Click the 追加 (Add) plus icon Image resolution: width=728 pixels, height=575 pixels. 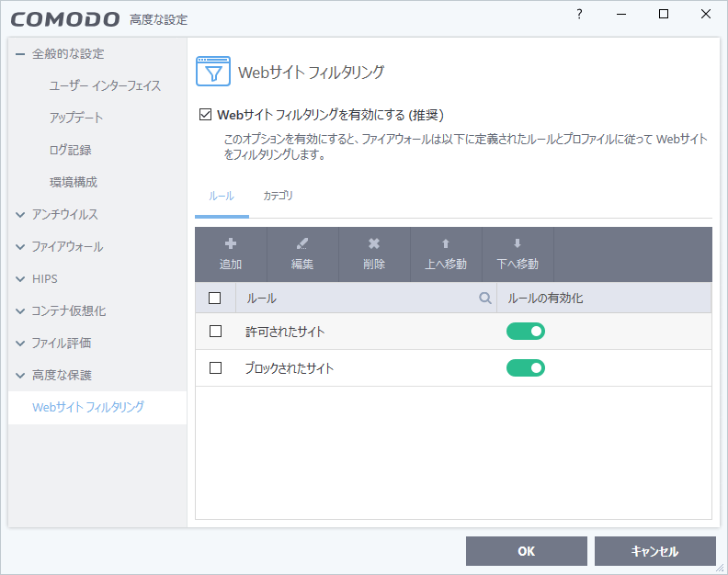(231, 244)
